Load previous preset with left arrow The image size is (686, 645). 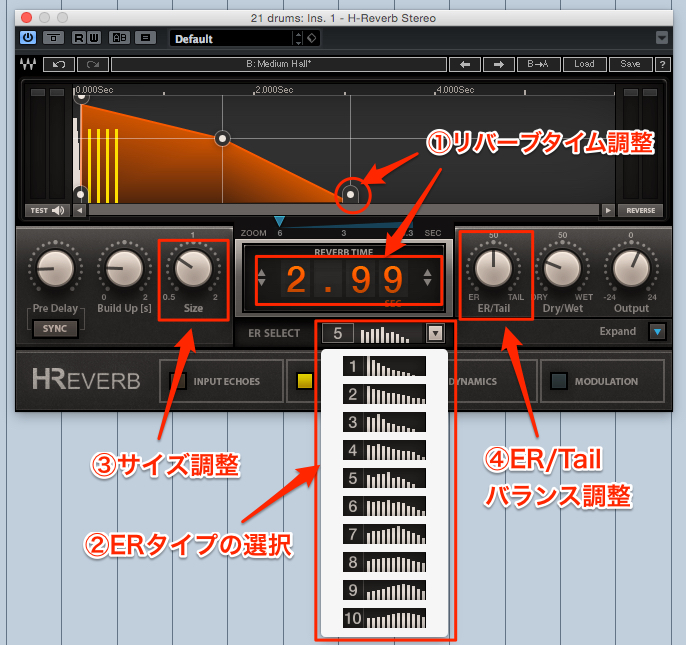click(465, 64)
